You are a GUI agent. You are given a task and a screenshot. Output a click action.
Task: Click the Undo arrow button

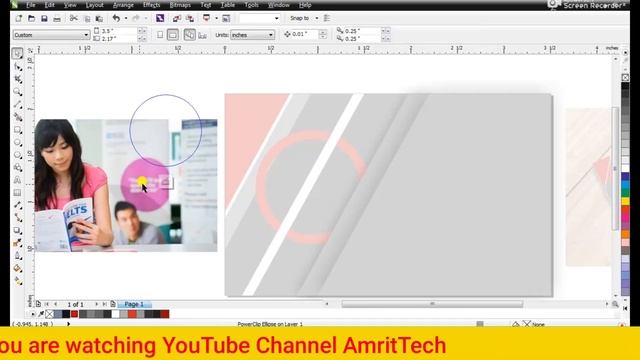116,18
